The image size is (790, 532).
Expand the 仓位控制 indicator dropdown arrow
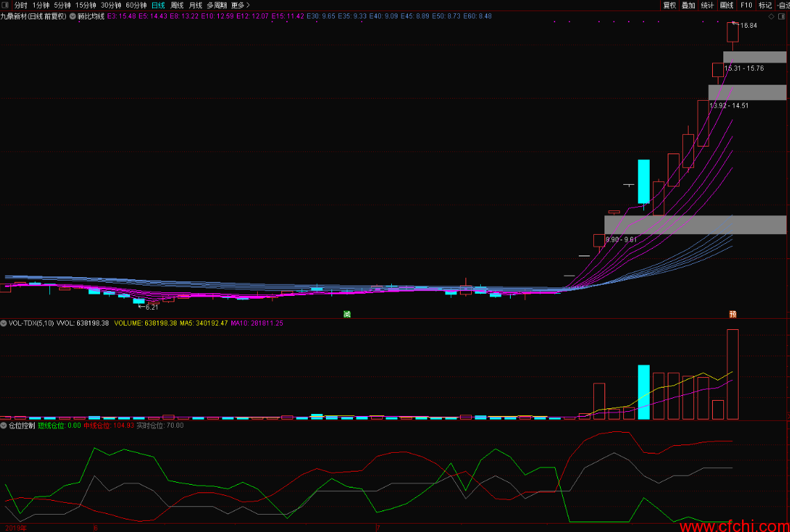(3, 426)
